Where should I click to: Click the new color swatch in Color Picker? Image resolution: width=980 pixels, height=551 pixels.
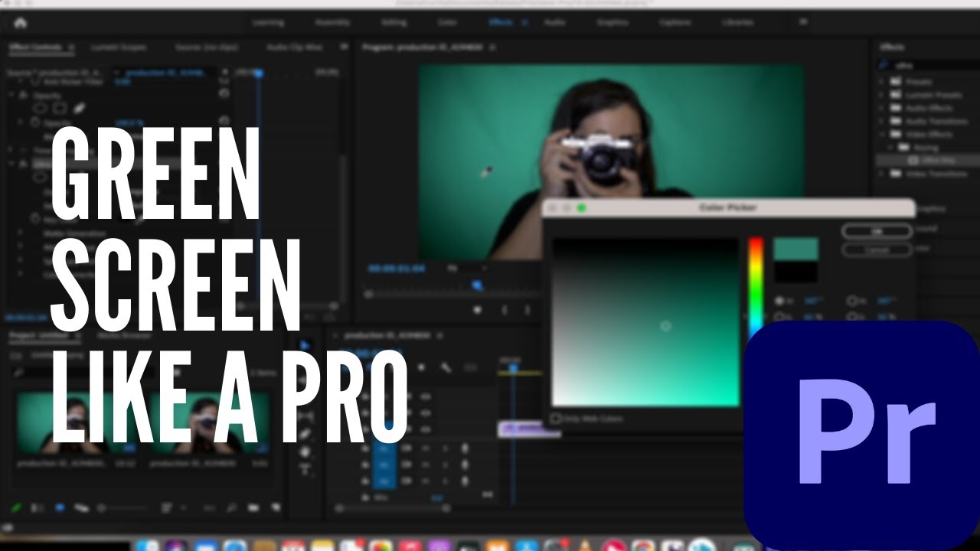pos(795,249)
